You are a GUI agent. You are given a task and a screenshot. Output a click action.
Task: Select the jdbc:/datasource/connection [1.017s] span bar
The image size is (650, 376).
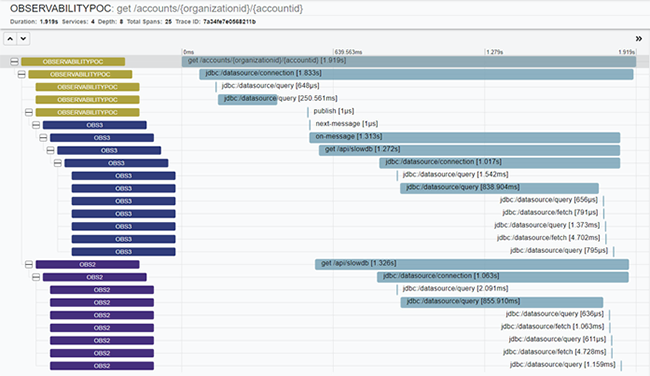pos(500,163)
